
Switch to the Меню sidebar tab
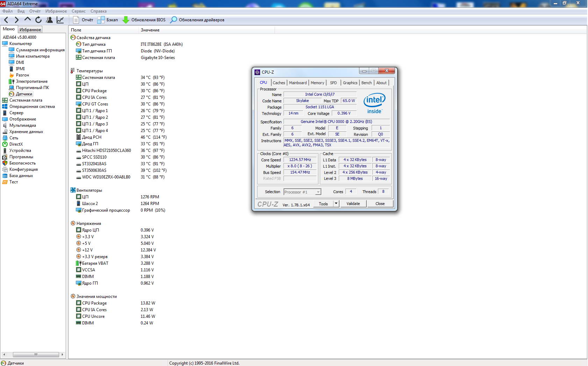9,29
